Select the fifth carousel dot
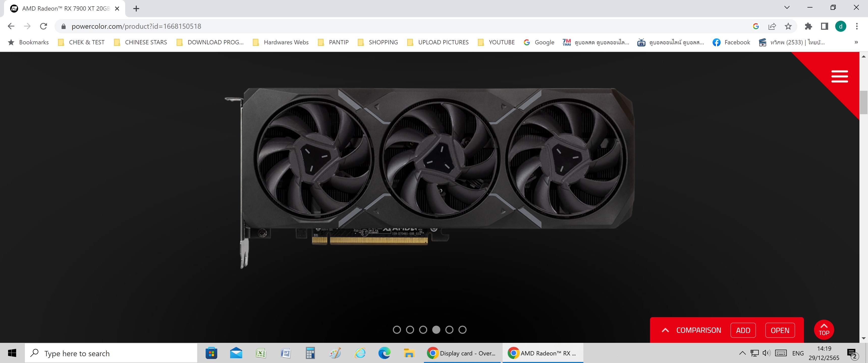This screenshot has width=868, height=363. pos(449,330)
